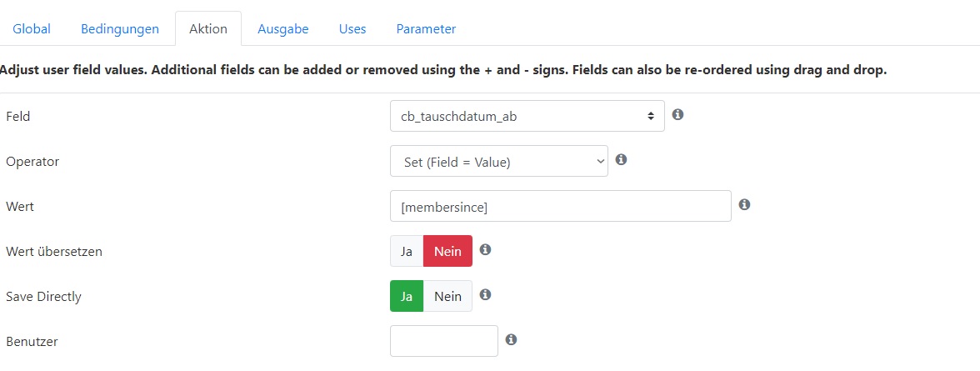Screen dimensions: 980x371
Task: Show help info for the Wert field
Action: 743,204
